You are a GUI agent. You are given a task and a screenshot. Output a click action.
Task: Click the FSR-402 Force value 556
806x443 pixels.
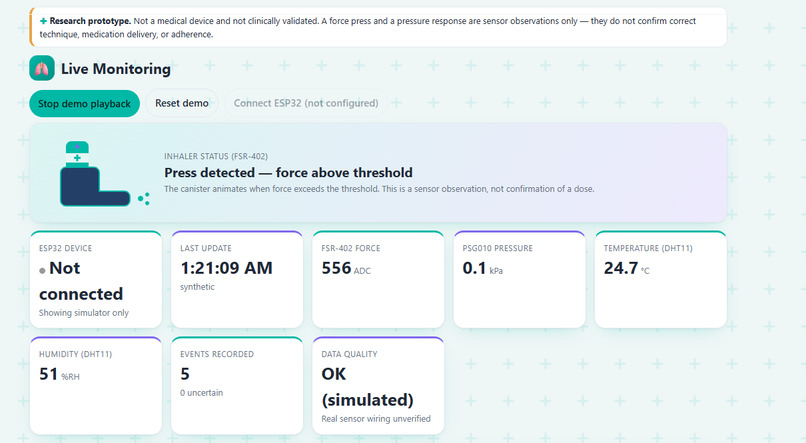[336, 268]
